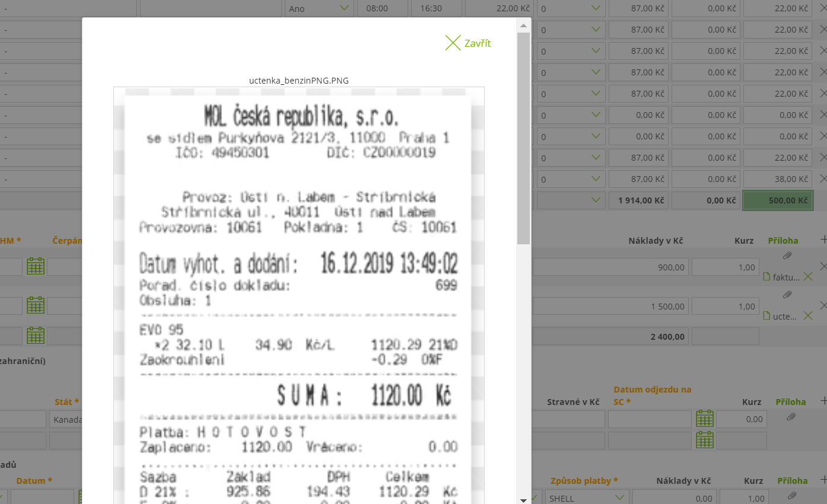Click the 2 400,00 total cost cell

(610, 336)
